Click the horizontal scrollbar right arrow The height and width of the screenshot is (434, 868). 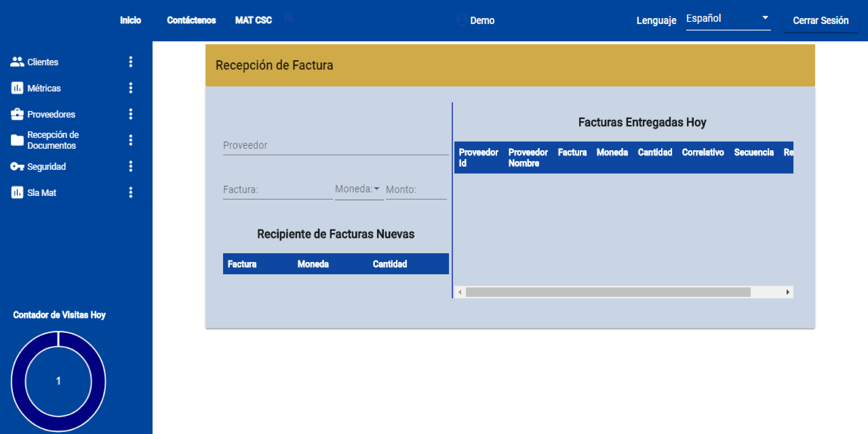click(788, 292)
